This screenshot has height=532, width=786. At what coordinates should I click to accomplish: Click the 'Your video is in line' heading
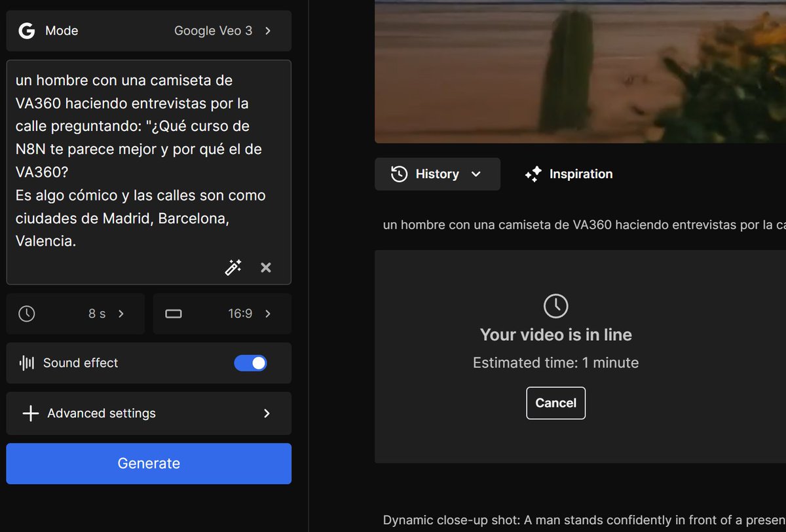555,335
